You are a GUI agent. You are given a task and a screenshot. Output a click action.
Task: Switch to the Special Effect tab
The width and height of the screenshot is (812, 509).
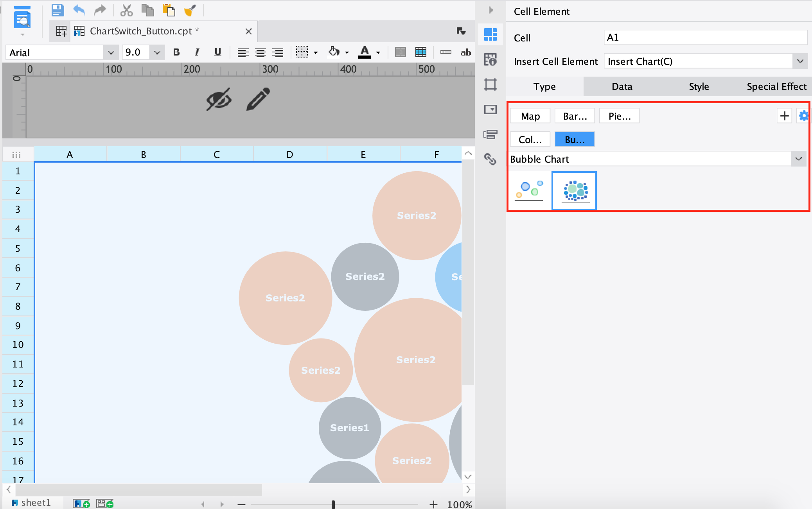coord(776,86)
